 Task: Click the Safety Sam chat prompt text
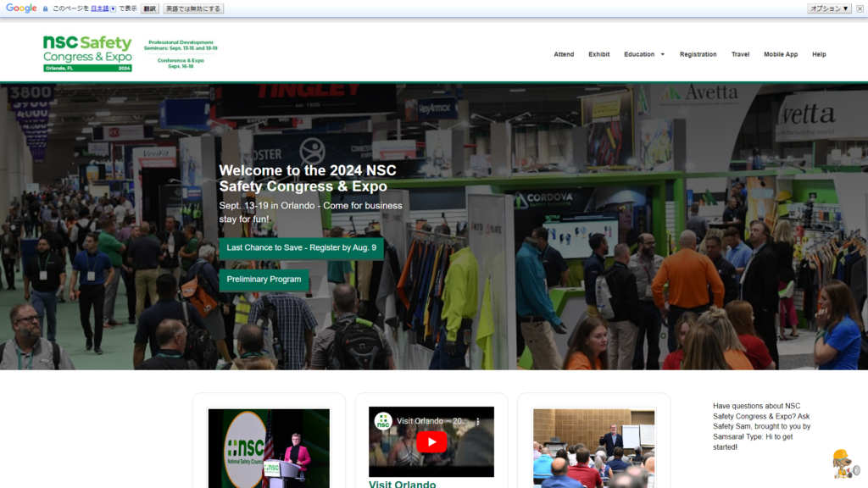(x=762, y=427)
